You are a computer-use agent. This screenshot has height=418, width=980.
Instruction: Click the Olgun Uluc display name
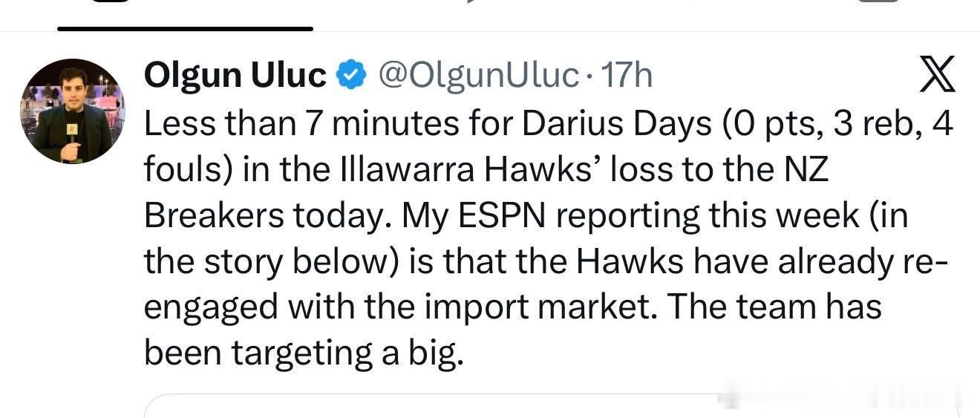pos(235,75)
